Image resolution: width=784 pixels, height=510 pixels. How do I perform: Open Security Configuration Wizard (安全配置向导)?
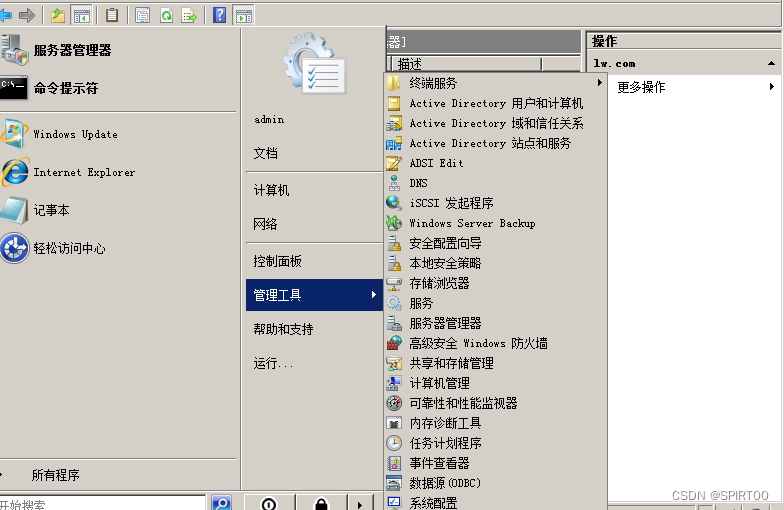point(496,243)
